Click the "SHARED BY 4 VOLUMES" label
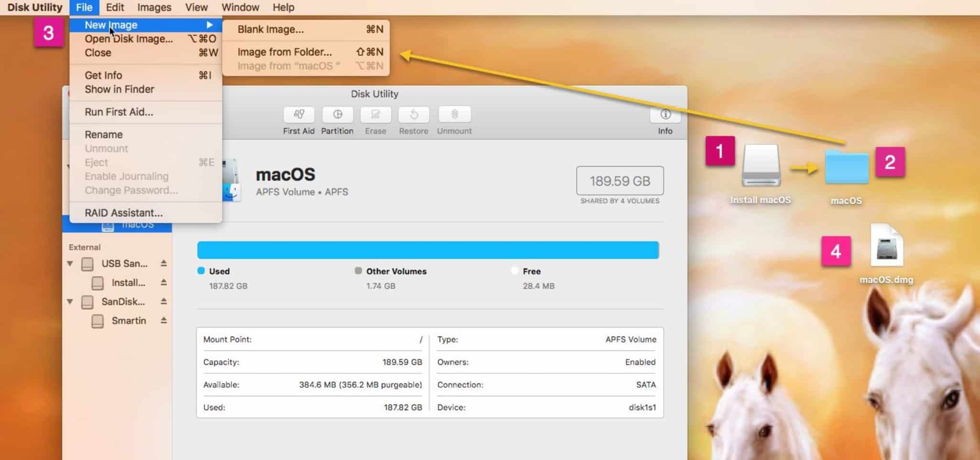The height and width of the screenshot is (460, 980). [x=620, y=201]
